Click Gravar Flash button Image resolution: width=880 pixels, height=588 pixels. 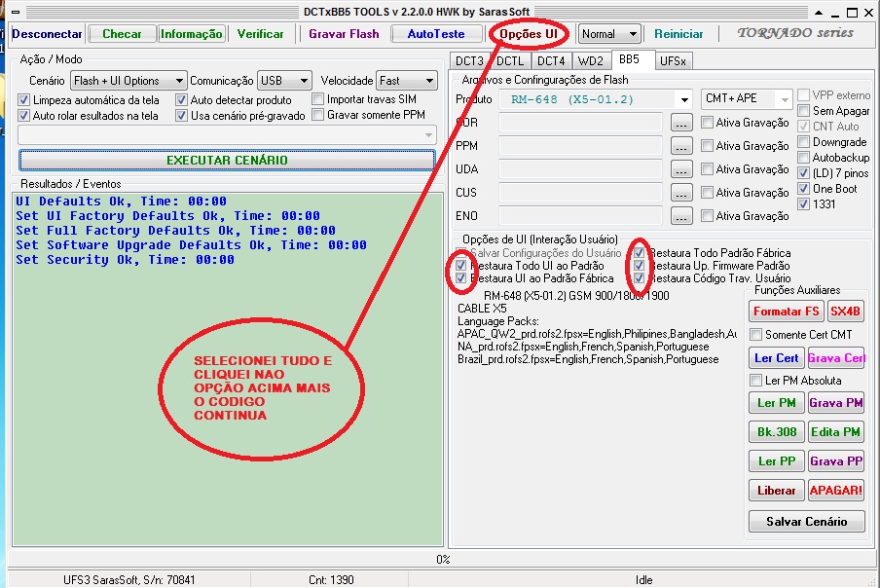tap(344, 34)
